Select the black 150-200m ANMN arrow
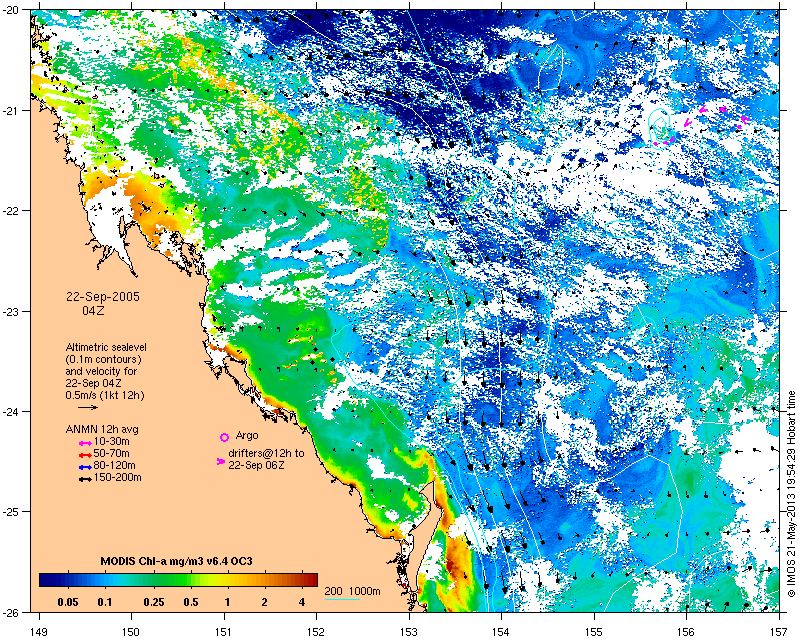Screen dimensions: 800x640 pyautogui.click(x=84, y=480)
